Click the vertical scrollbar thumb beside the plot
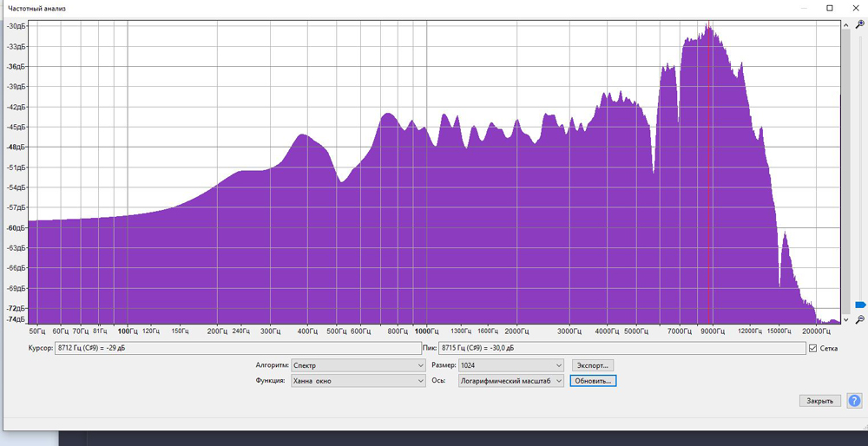Image resolution: width=868 pixels, height=446 pixels. (845, 172)
